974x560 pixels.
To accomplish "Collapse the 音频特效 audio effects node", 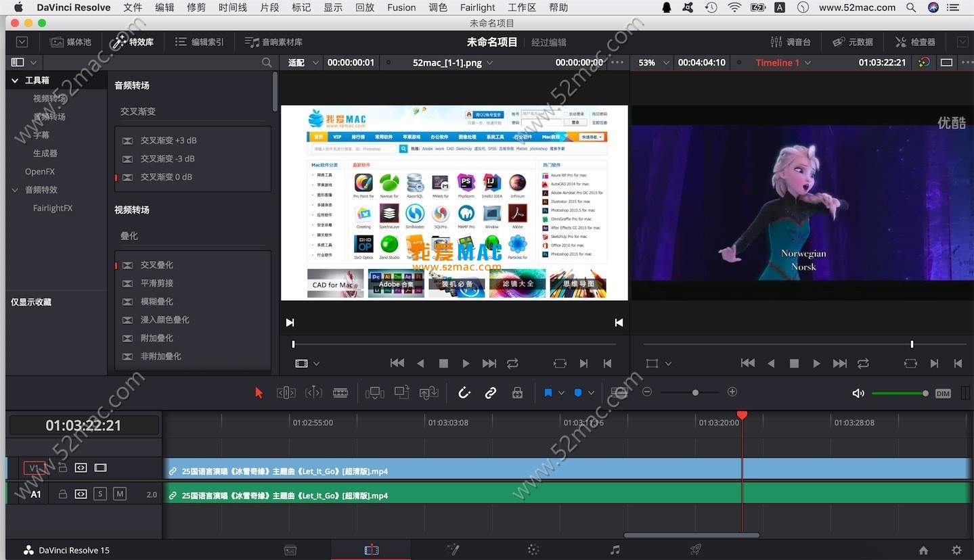I will tap(15, 190).
